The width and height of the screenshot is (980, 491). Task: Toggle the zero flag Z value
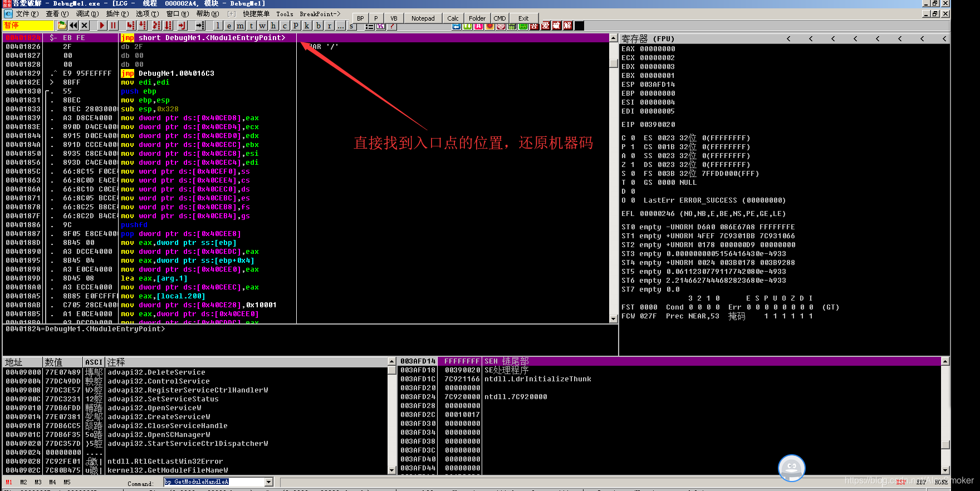633,165
